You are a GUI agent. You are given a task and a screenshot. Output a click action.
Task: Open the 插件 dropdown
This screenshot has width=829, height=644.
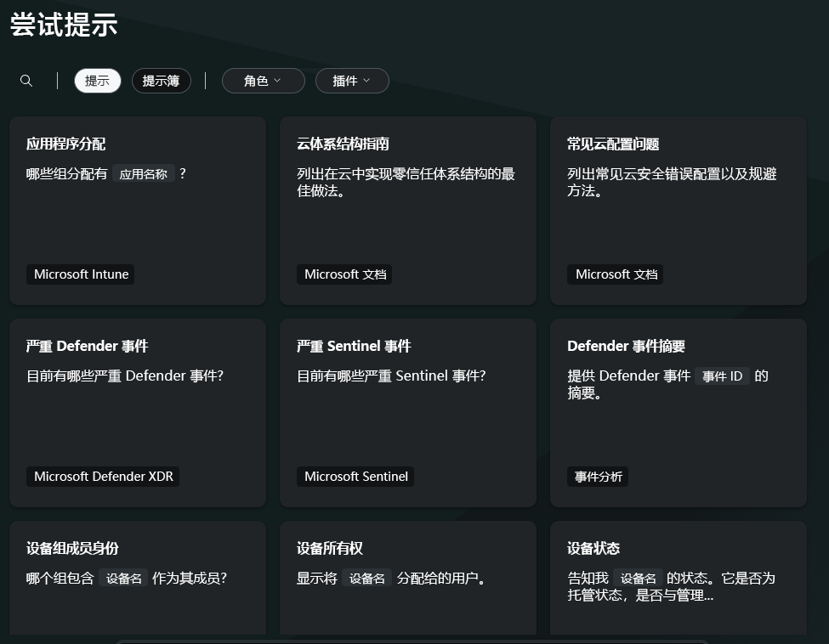[x=352, y=81]
